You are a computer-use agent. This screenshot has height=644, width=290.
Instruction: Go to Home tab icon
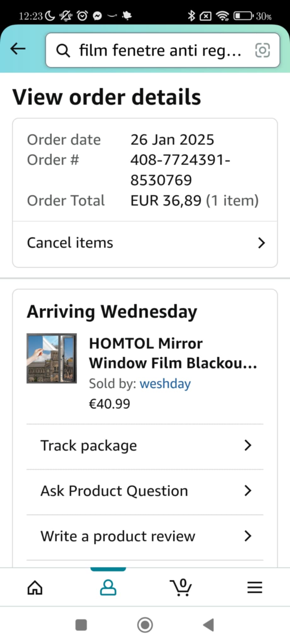pos(35,587)
